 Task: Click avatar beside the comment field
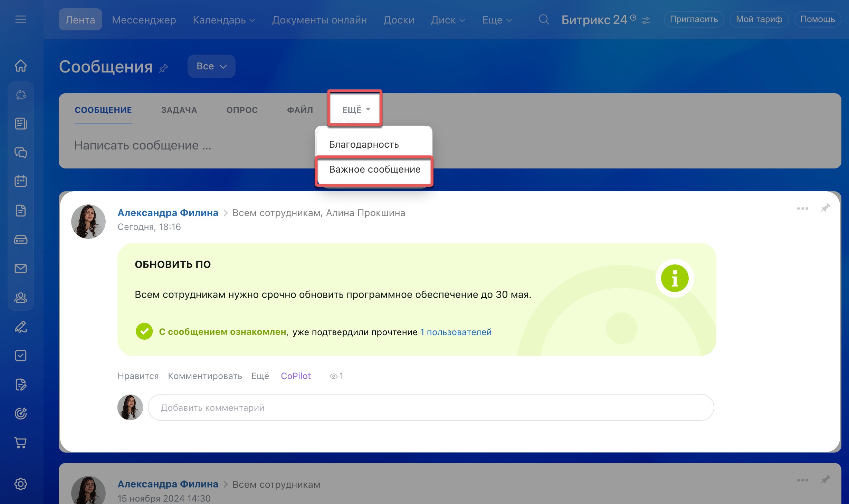130,407
